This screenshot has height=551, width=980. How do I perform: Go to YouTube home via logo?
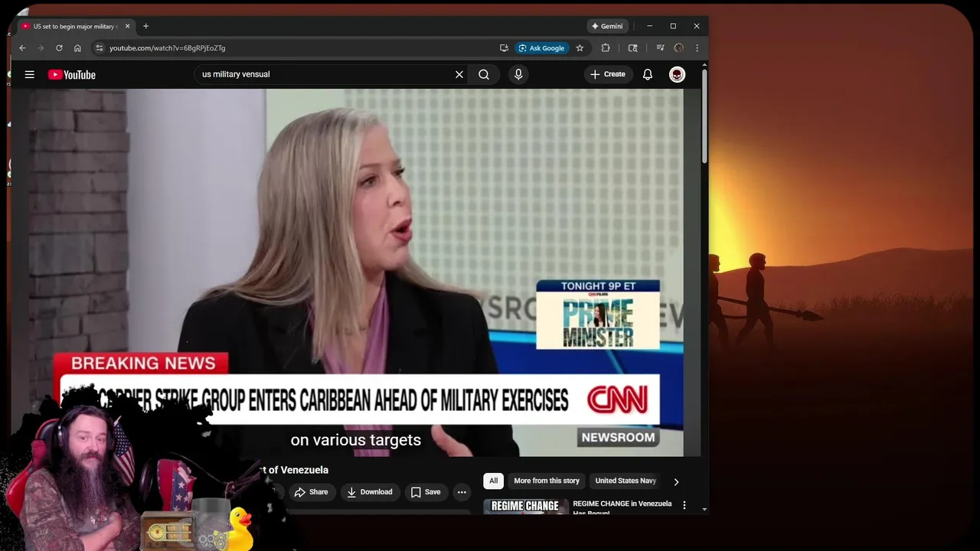point(72,74)
